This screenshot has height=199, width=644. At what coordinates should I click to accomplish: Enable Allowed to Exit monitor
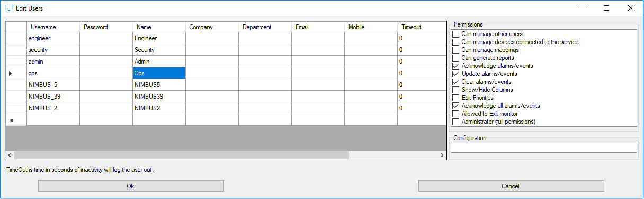tap(455, 114)
